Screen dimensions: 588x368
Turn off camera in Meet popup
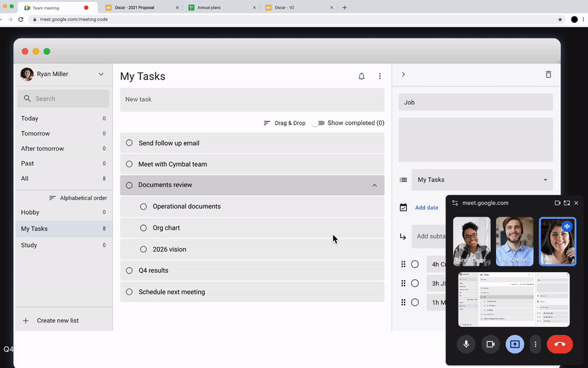coord(490,344)
